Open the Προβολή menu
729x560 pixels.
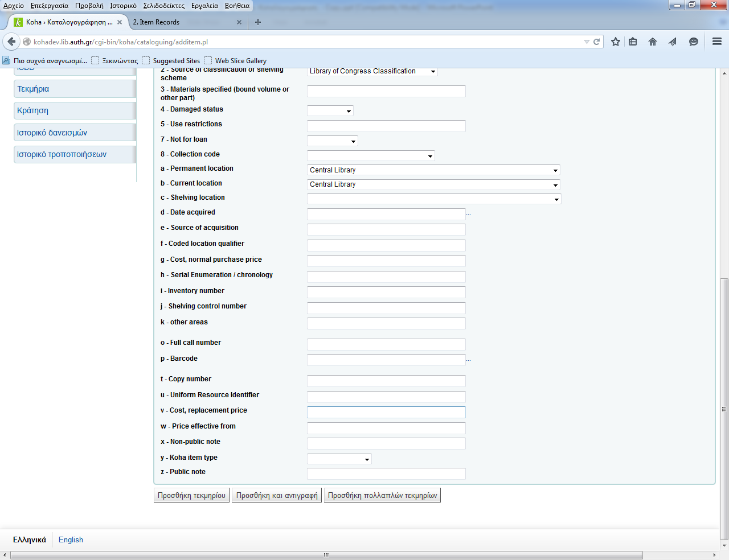(89, 6)
